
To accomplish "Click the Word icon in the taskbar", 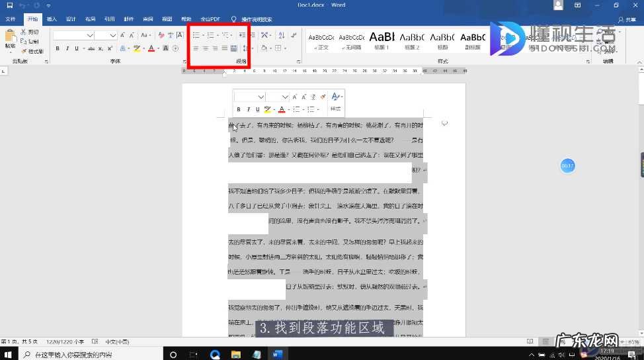I will [x=278, y=354].
